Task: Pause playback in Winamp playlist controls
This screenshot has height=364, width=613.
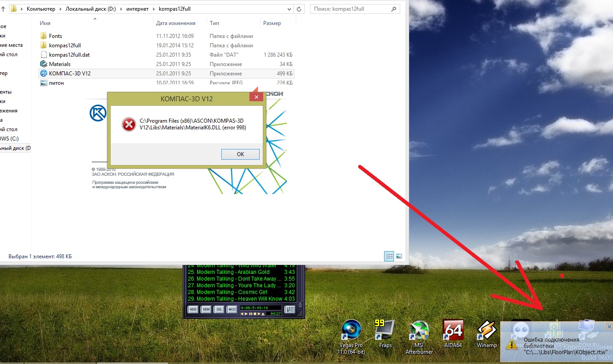Action: pos(250,314)
